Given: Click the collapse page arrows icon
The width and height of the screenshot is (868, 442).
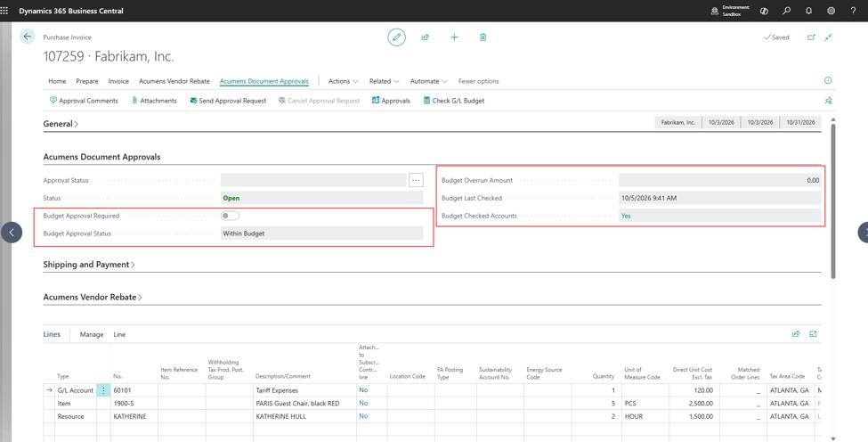Looking at the screenshot, I should point(828,37).
